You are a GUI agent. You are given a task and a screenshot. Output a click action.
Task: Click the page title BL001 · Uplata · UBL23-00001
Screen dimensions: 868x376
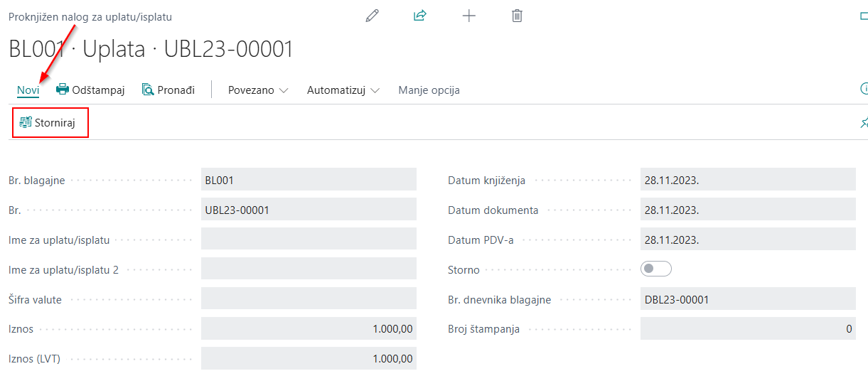[151, 49]
